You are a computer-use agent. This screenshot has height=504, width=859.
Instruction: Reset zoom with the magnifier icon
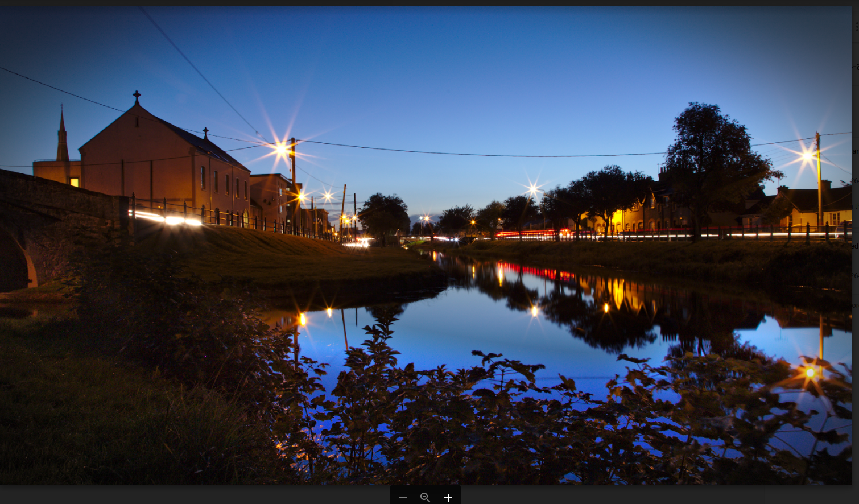coord(425,498)
